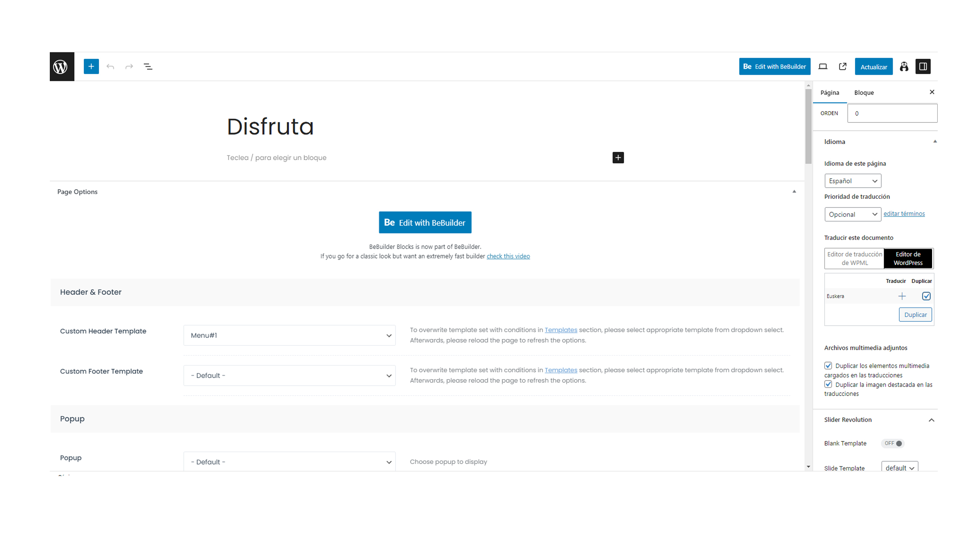
Task: Click the redo arrow icon
Action: [129, 66]
